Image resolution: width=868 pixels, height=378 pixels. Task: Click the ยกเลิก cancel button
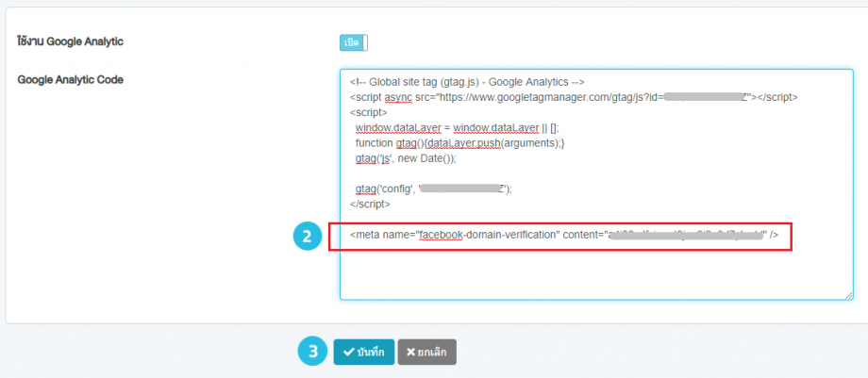click(426, 352)
